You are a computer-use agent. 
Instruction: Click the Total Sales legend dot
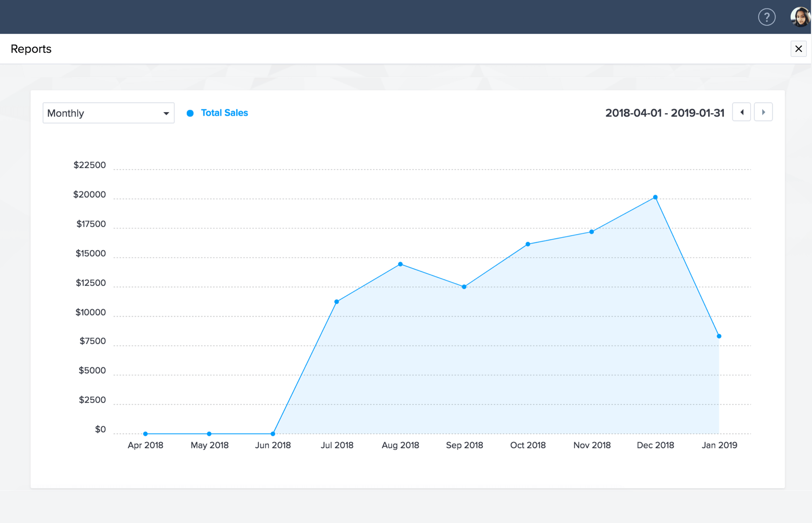coord(190,113)
